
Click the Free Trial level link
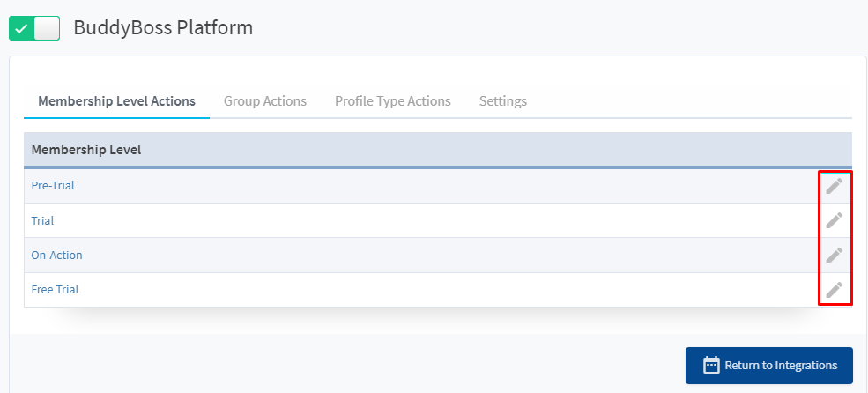click(x=55, y=290)
